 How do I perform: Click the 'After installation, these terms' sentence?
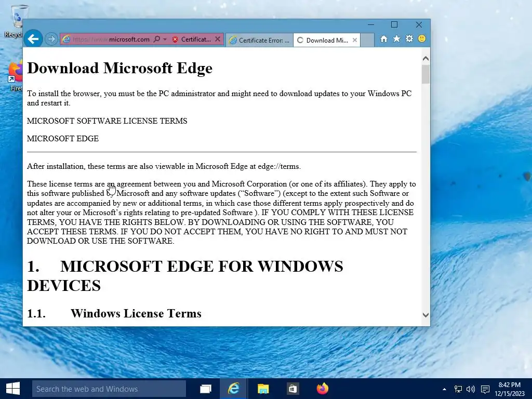[x=164, y=167]
